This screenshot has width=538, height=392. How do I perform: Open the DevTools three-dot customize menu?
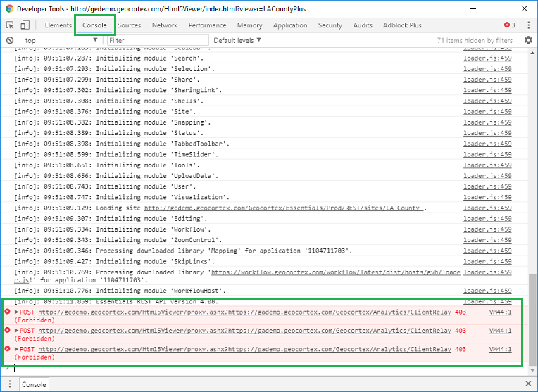[x=528, y=25]
